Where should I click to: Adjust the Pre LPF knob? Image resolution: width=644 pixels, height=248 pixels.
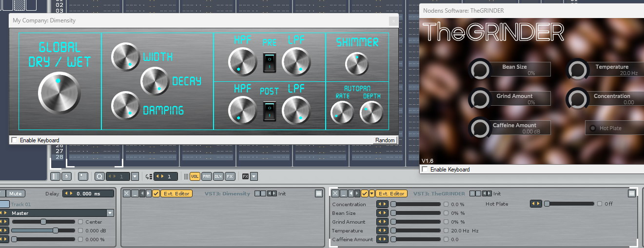(296, 62)
